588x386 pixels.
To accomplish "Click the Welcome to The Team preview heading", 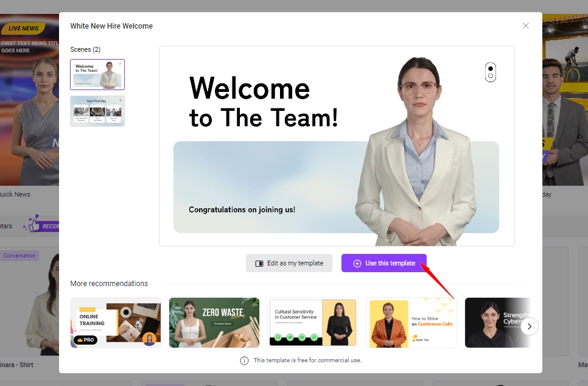I will click(x=263, y=102).
